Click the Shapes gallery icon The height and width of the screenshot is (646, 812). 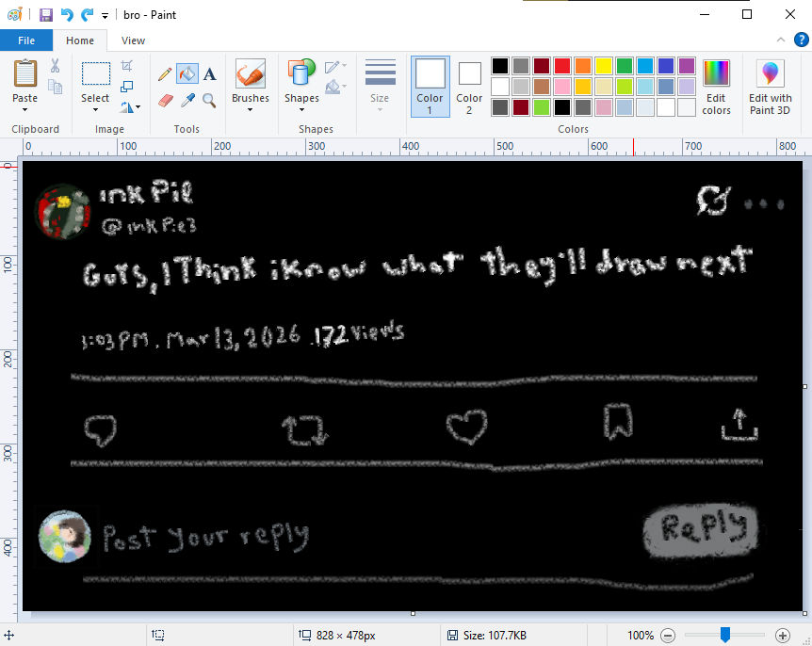point(301,72)
